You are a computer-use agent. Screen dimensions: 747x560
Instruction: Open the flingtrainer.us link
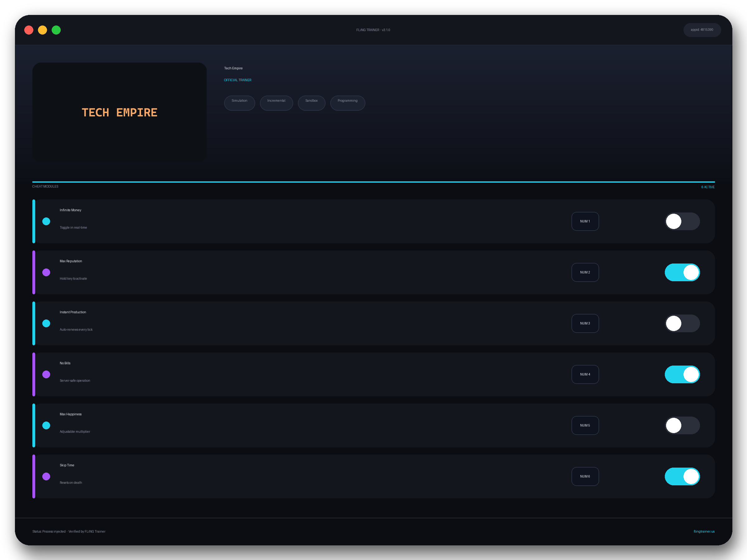pos(704,531)
